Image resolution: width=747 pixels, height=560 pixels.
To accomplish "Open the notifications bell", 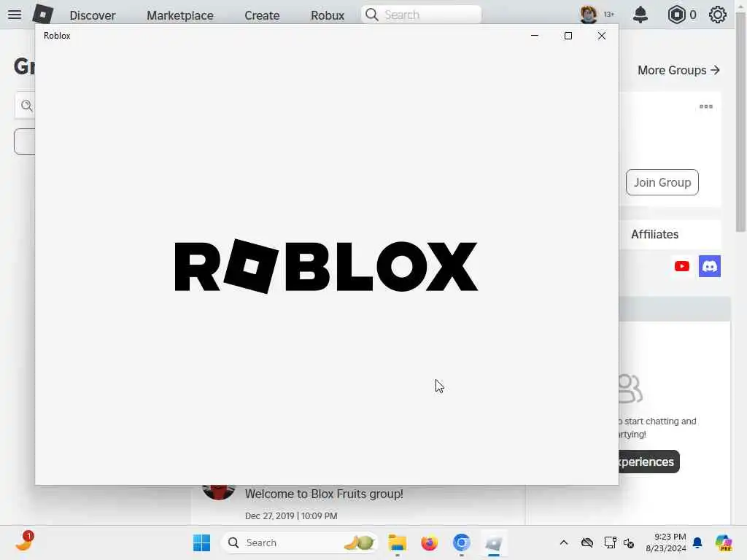I will [x=640, y=15].
